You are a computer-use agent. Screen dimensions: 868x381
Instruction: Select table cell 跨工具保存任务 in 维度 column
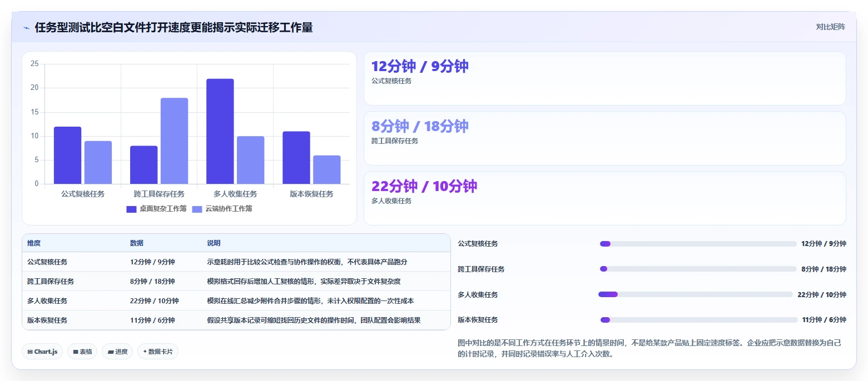tap(51, 282)
